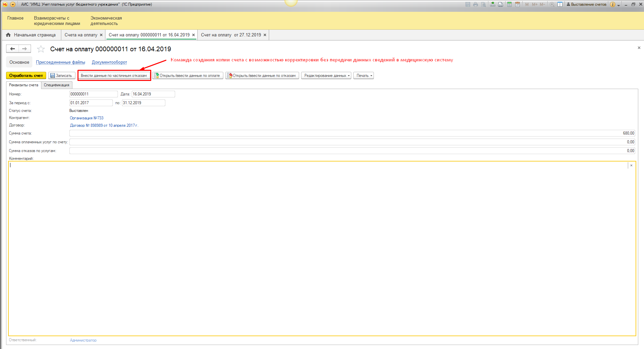644x349 pixels.
Task: Click the back navigation arrow
Action: (x=12, y=49)
